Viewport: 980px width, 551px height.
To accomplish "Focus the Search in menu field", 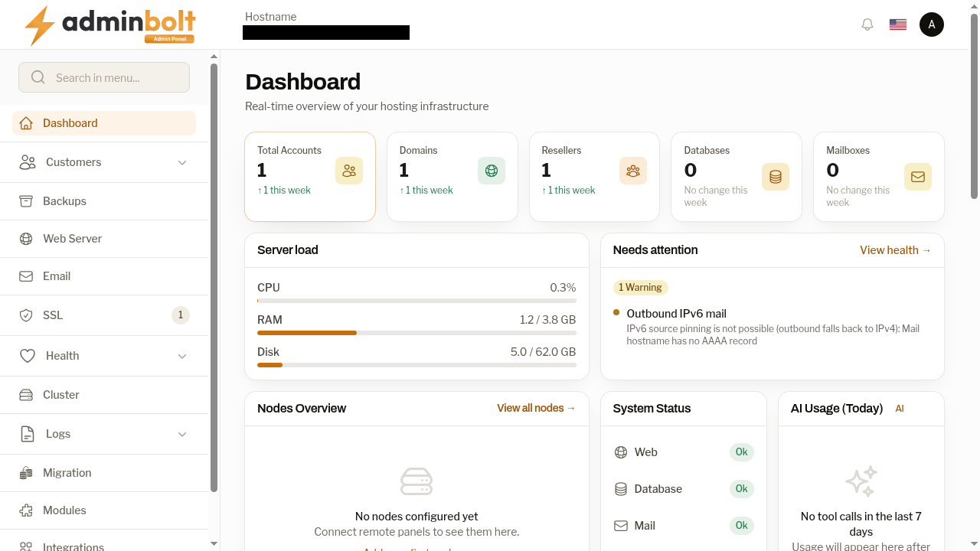I will coord(104,77).
